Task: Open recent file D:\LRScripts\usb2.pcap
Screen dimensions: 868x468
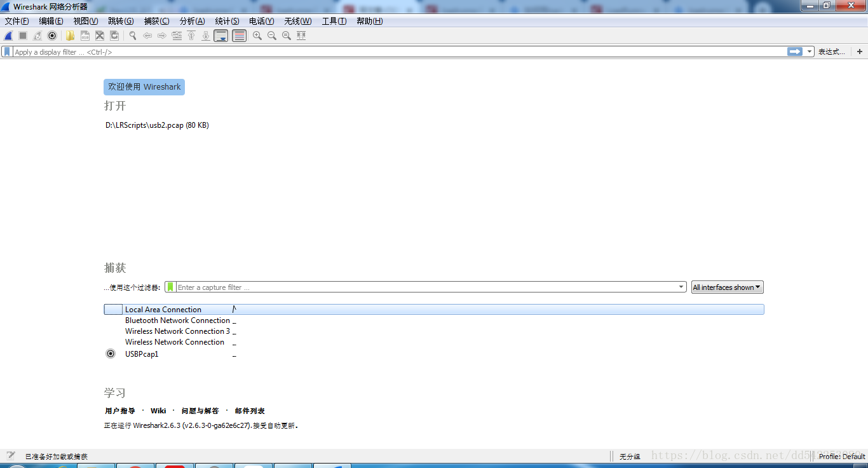Action: [x=157, y=125]
